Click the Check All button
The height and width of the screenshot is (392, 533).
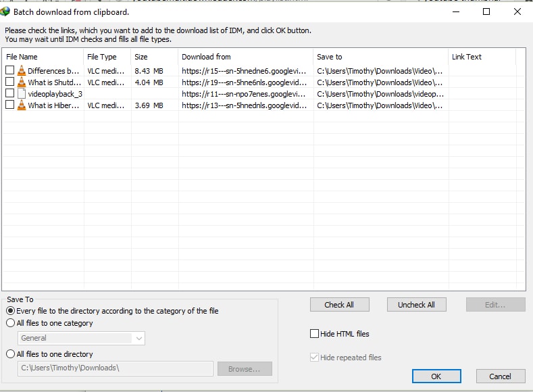coord(339,305)
